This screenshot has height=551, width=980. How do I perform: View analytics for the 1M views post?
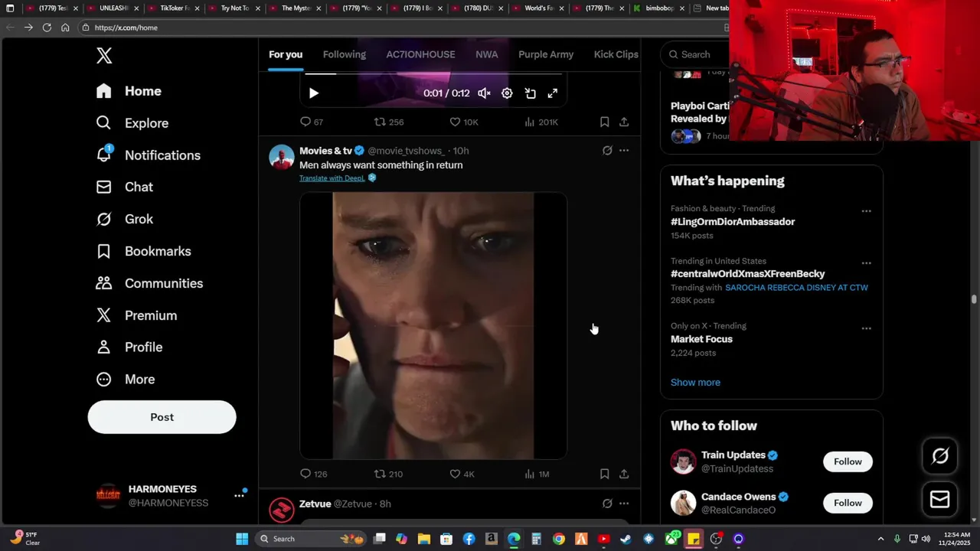[x=537, y=474]
